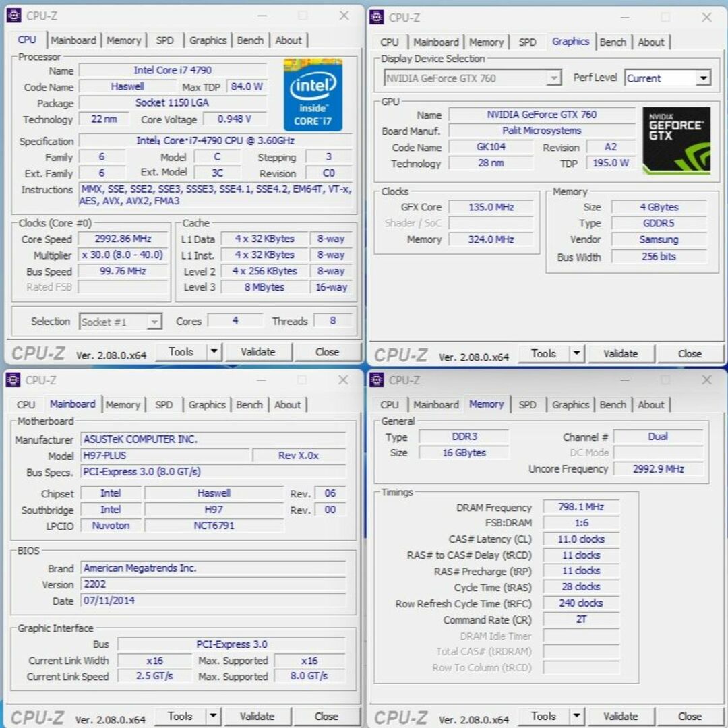
Task: Click Tools button in CPU window
Action: [181, 351]
